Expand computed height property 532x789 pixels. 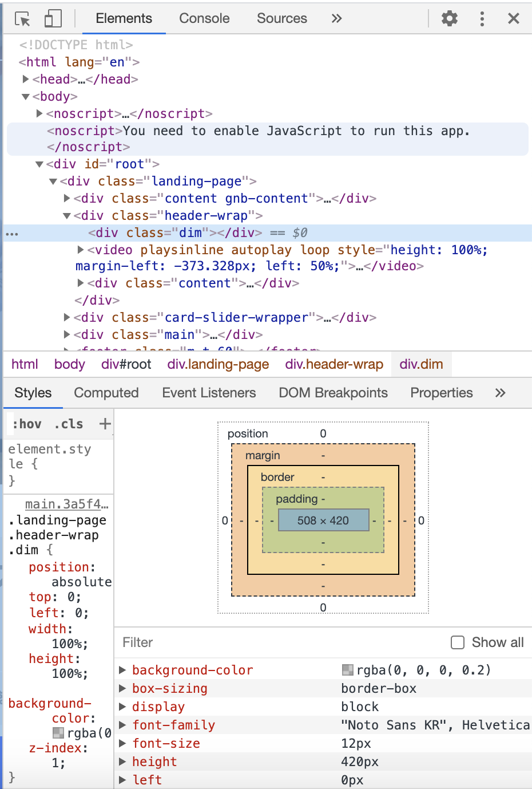coord(122,762)
